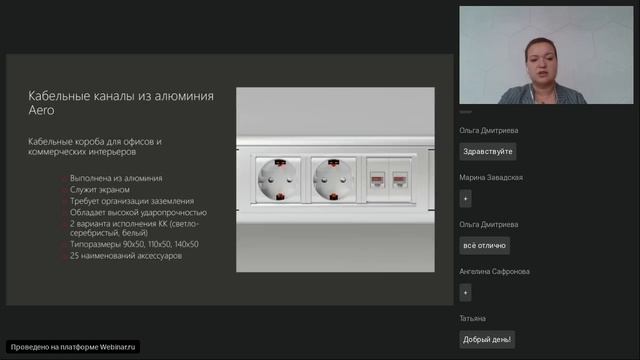
Task: Click the subtitle 'Кабельные короба для офисов'
Action: click(95, 147)
